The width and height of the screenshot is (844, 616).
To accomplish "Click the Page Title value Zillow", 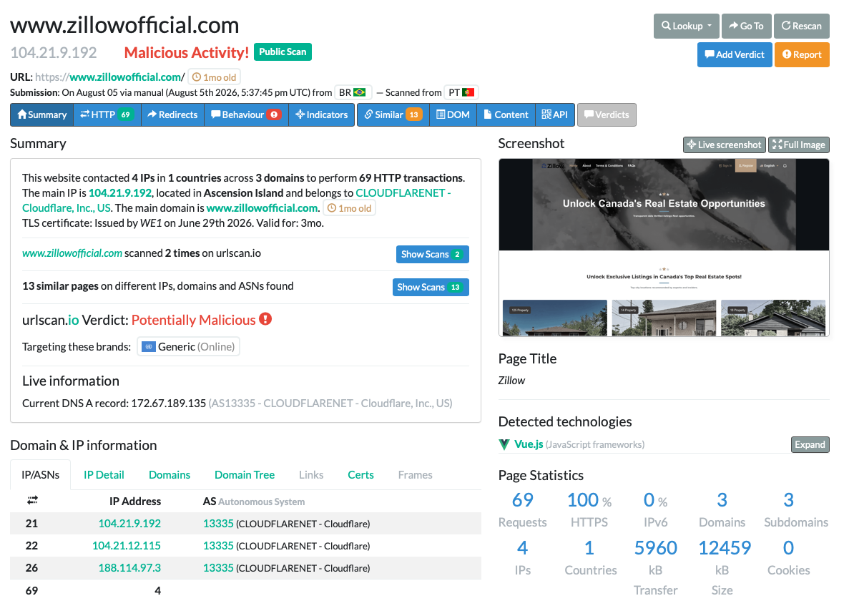I will tap(511, 380).
